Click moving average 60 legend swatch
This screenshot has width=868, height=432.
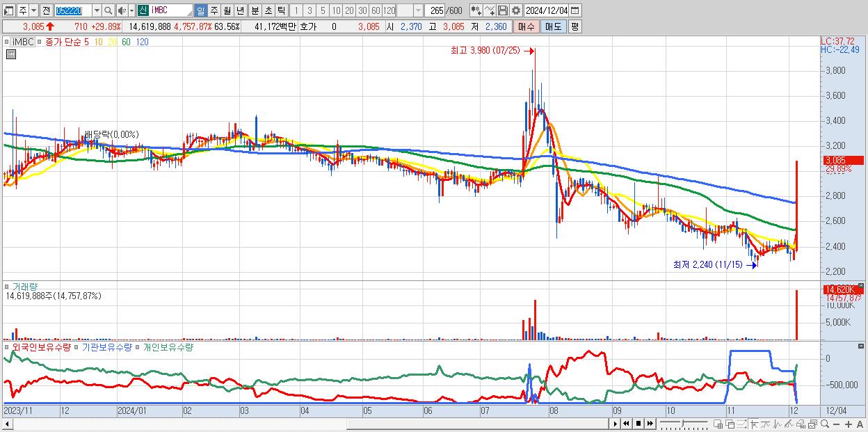[126, 42]
